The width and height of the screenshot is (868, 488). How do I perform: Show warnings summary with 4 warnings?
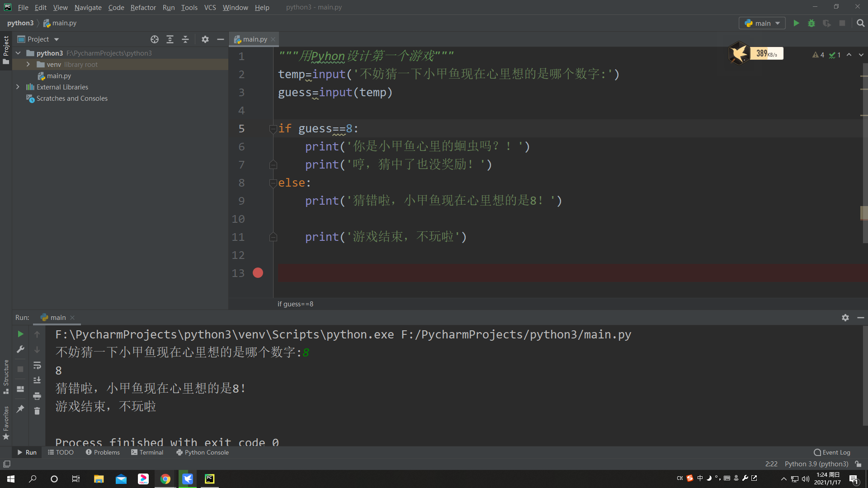coord(818,55)
